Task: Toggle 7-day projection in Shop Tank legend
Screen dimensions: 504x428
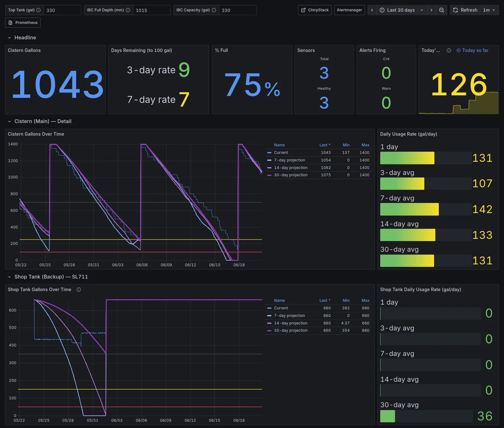Action: pos(289,316)
